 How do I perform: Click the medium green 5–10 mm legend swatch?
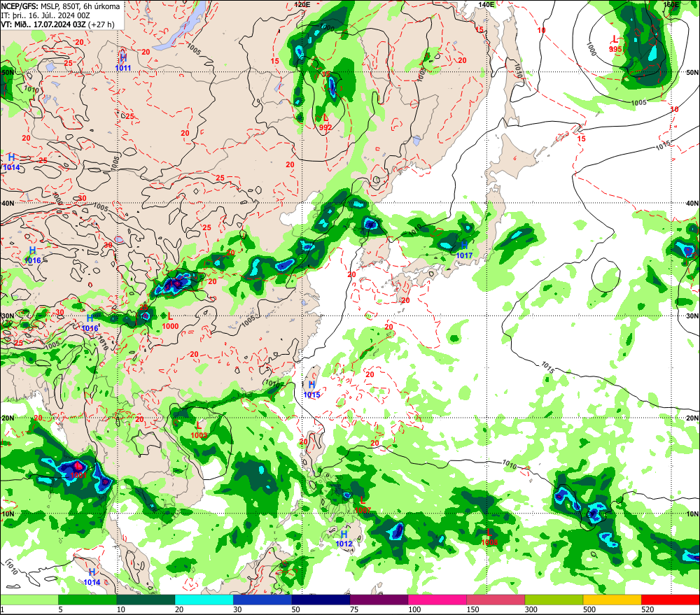coord(87,600)
